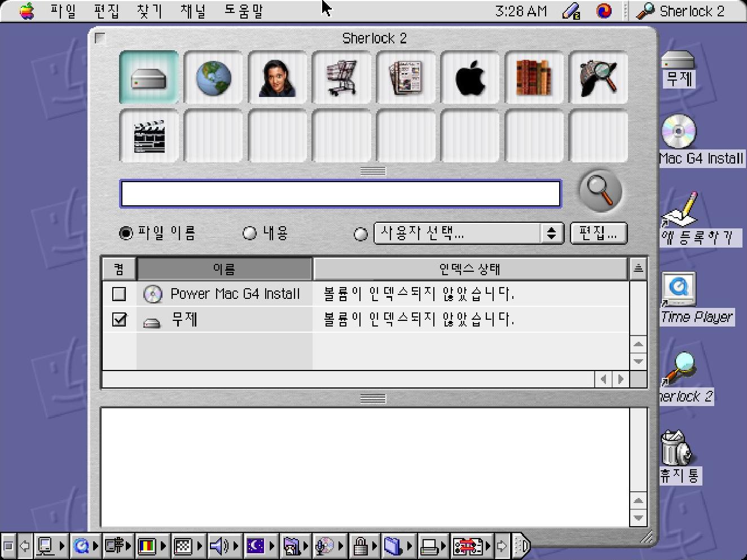The height and width of the screenshot is (560, 747).
Task: Open the Apple logo channel
Action: click(470, 78)
